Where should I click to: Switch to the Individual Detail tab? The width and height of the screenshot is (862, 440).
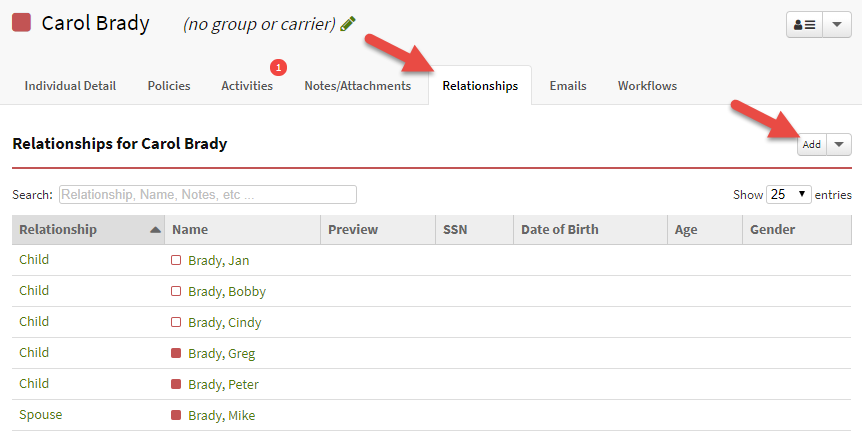coord(70,86)
